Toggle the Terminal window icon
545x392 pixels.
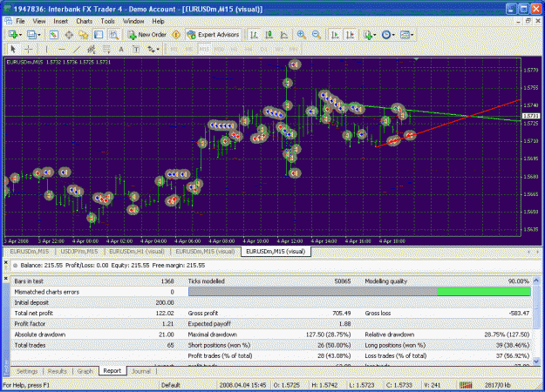(99, 35)
